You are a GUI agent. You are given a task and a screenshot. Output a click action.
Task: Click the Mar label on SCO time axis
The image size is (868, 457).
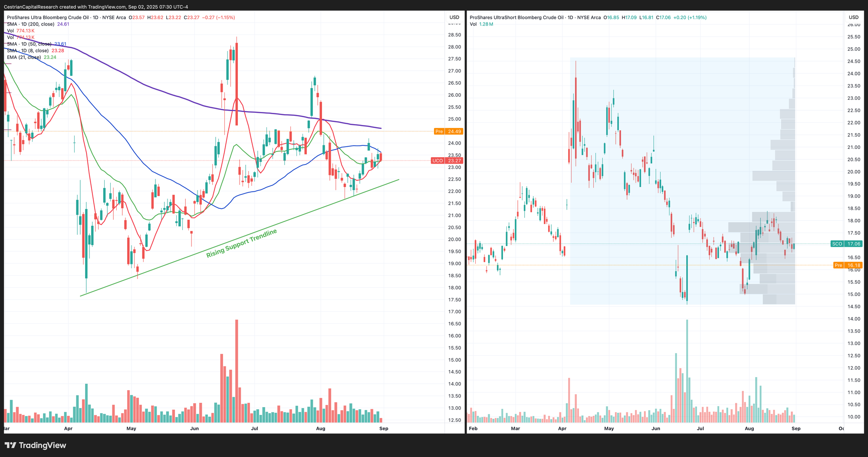click(515, 429)
